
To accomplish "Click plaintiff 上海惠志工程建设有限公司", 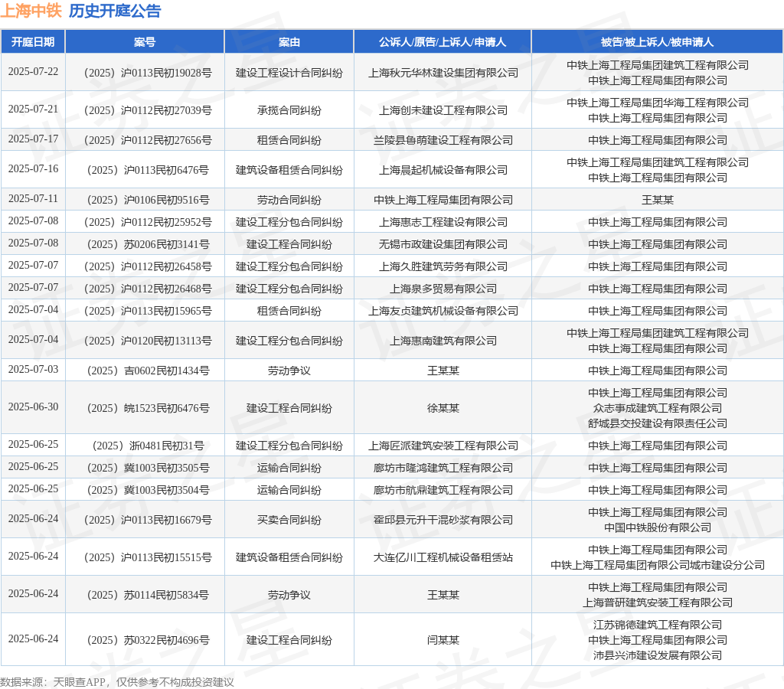I will pyautogui.click(x=443, y=223).
